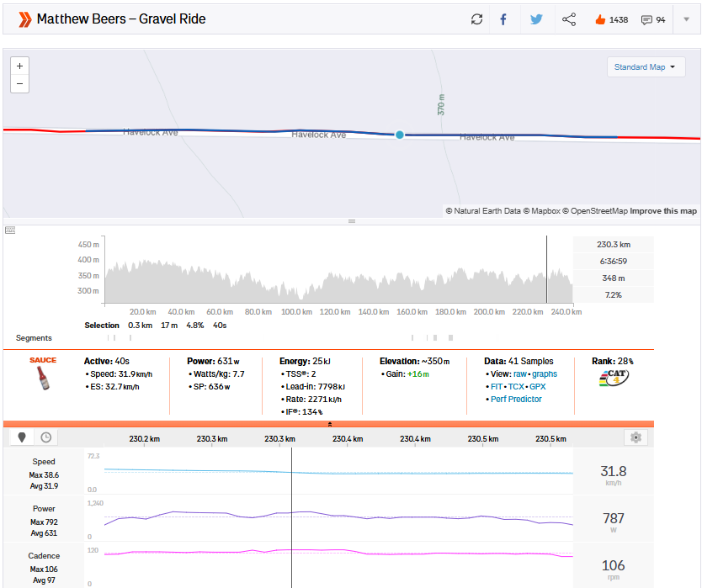Zoom in on the map
The height and width of the screenshot is (588, 702).
point(19,66)
